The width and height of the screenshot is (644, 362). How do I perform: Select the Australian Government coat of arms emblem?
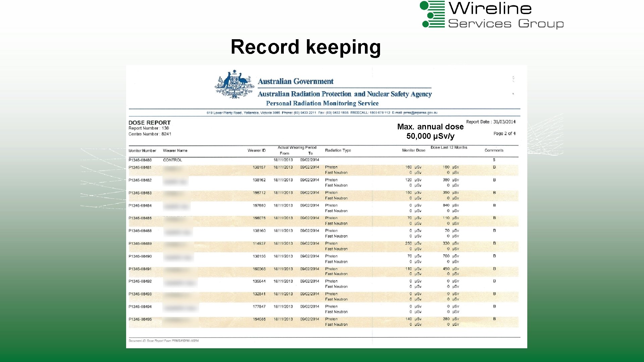(x=234, y=84)
